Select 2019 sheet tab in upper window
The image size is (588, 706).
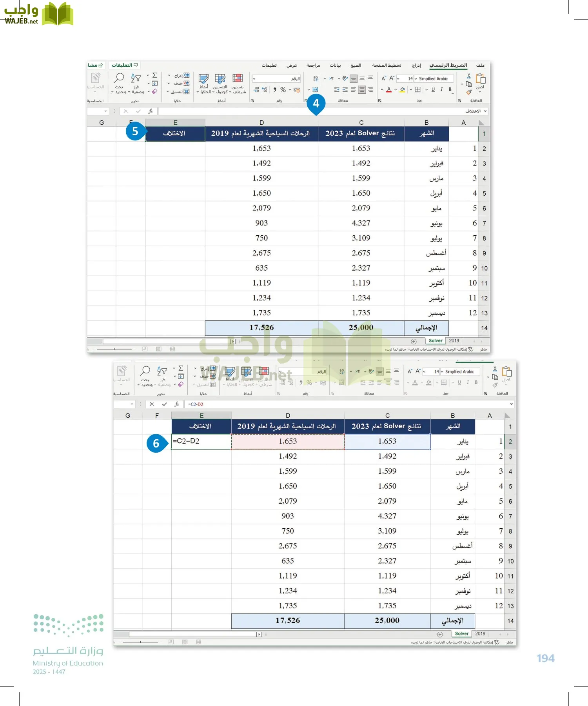454,341
